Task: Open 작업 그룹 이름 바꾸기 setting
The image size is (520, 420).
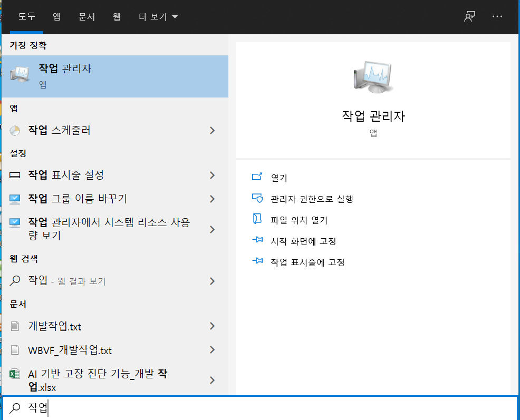Action: 115,199
